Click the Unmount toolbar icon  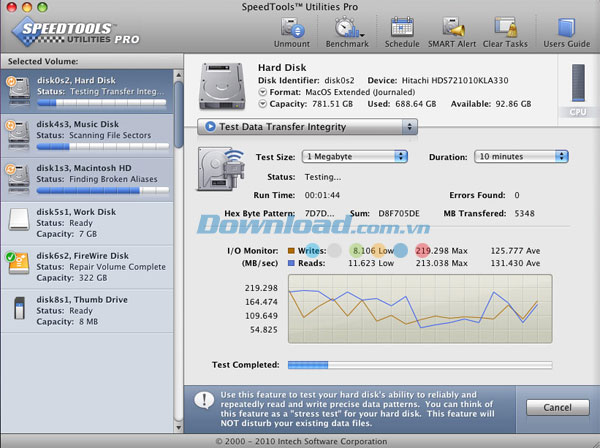pos(292,28)
